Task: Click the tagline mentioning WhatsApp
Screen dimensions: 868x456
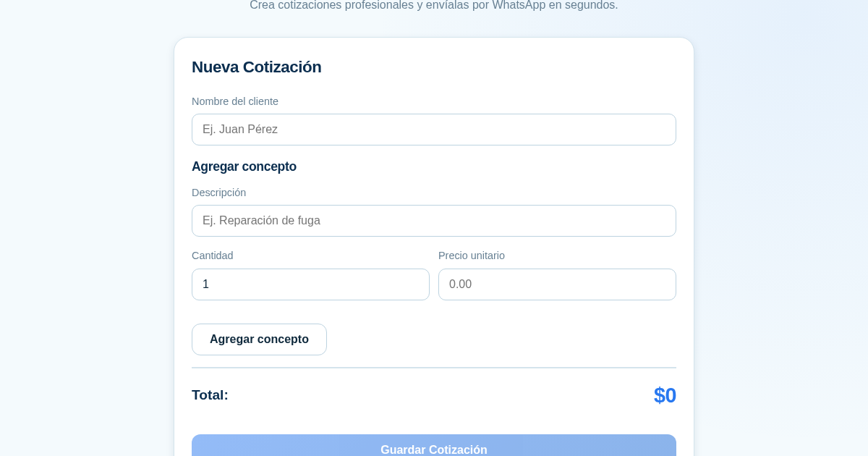Action: pos(434,6)
